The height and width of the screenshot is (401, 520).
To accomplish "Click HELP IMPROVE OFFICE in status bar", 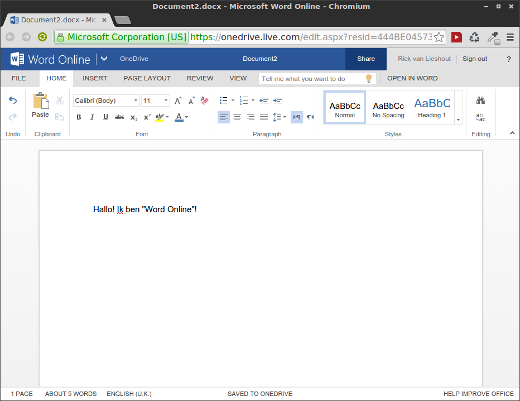I will pyautogui.click(x=478, y=394).
